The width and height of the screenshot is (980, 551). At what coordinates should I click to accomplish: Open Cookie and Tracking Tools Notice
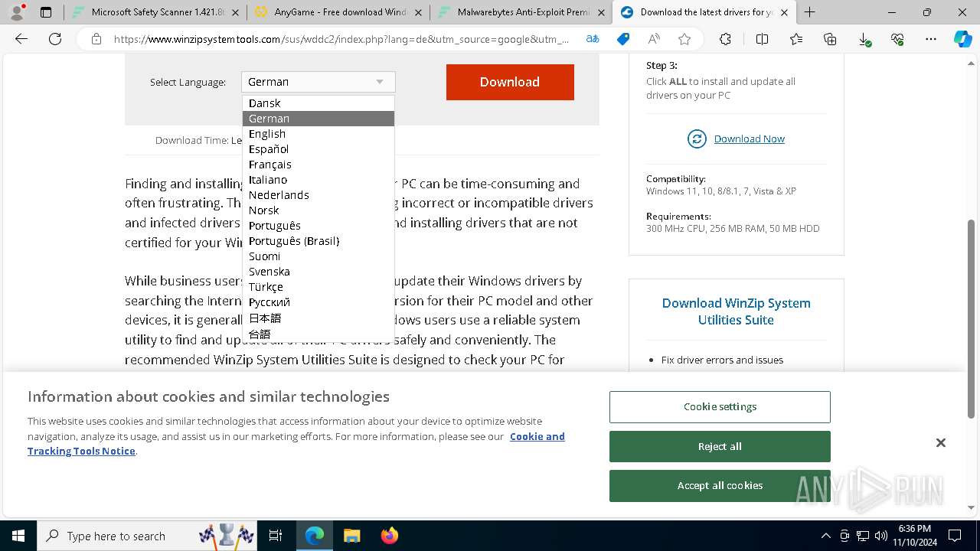click(296, 444)
